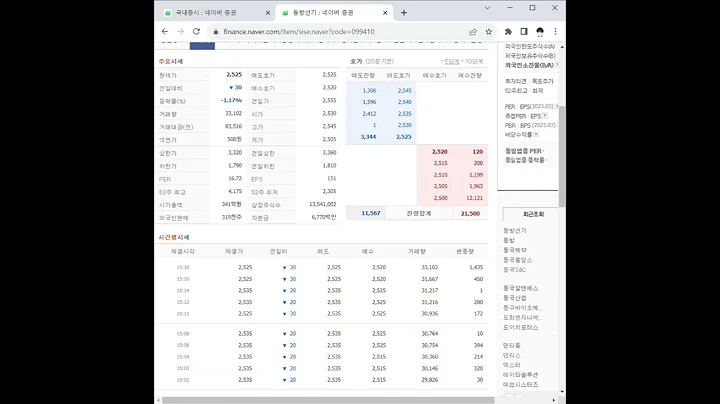Click the help icon next to 배당수익률
The image size is (720, 404).
pyautogui.click(x=536, y=135)
